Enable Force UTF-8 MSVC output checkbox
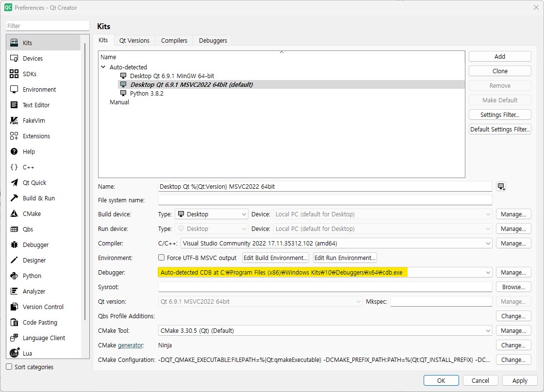The image size is (544, 392). tap(161, 258)
